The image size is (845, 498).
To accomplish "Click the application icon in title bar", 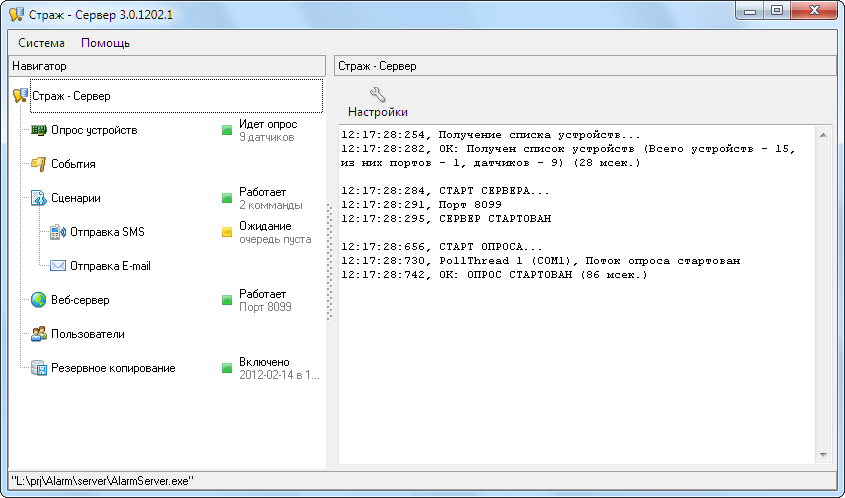I will [17, 14].
